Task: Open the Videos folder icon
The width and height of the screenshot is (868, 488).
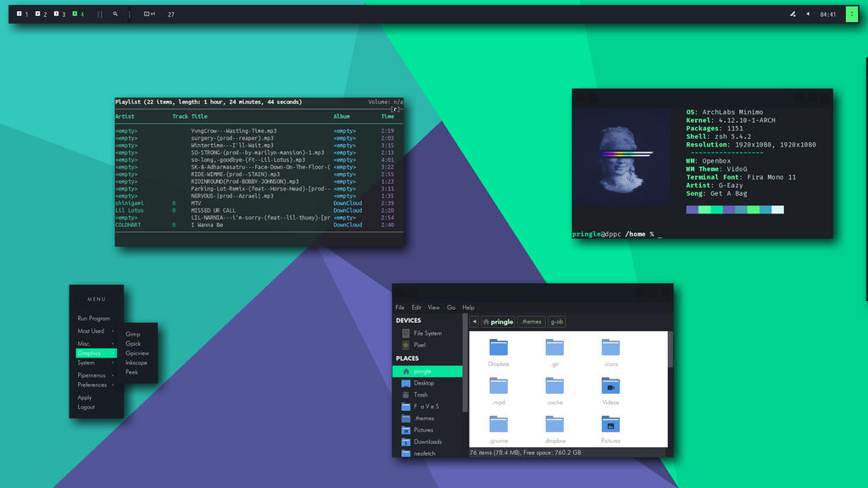Action: pyautogui.click(x=610, y=387)
